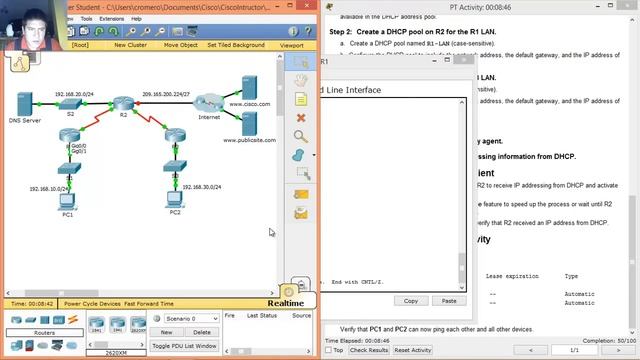
Task: Choose the Resize Shape tool
Action: pos(303,173)
